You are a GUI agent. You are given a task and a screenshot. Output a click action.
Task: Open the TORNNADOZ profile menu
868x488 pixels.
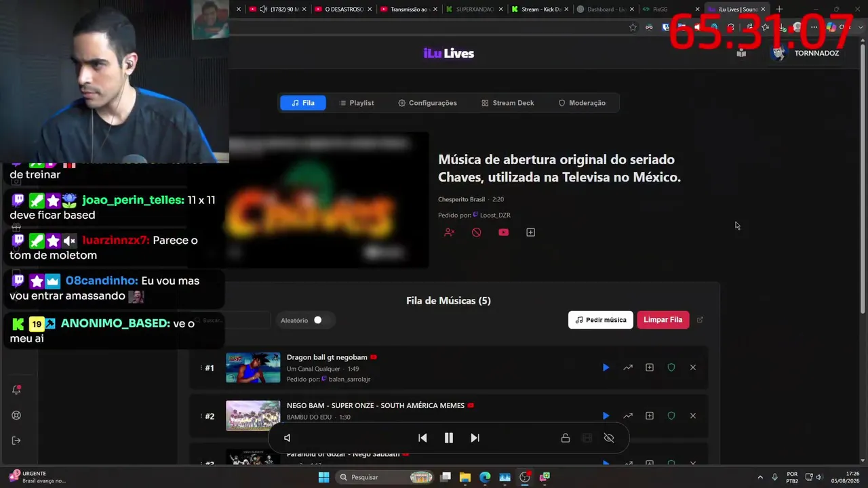806,53
